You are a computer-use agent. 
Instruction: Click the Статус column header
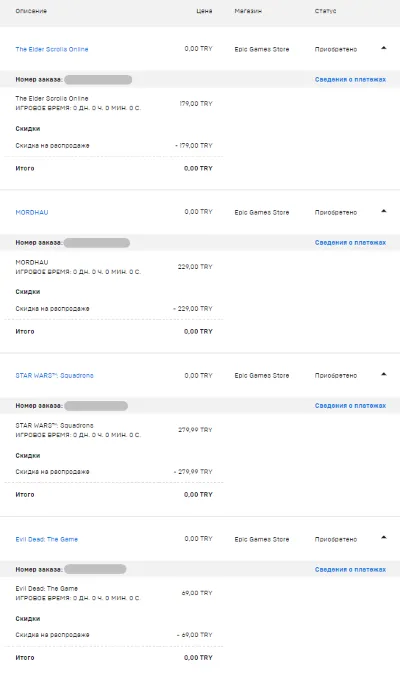click(x=325, y=11)
